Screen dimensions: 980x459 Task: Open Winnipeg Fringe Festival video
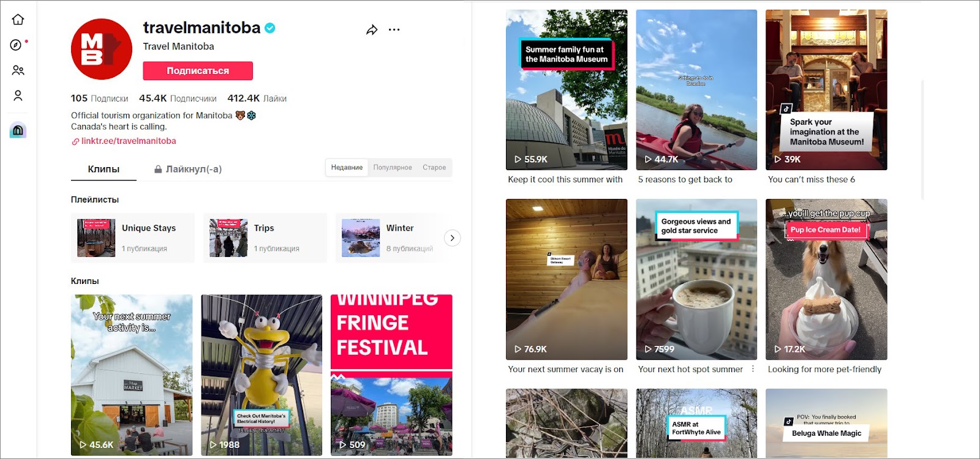click(391, 375)
